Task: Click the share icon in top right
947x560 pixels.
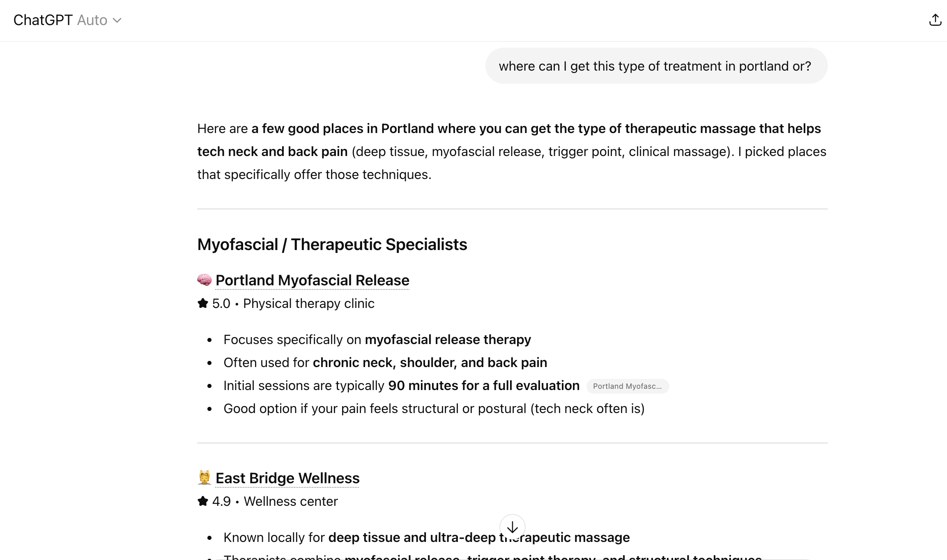Action: (x=935, y=19)
